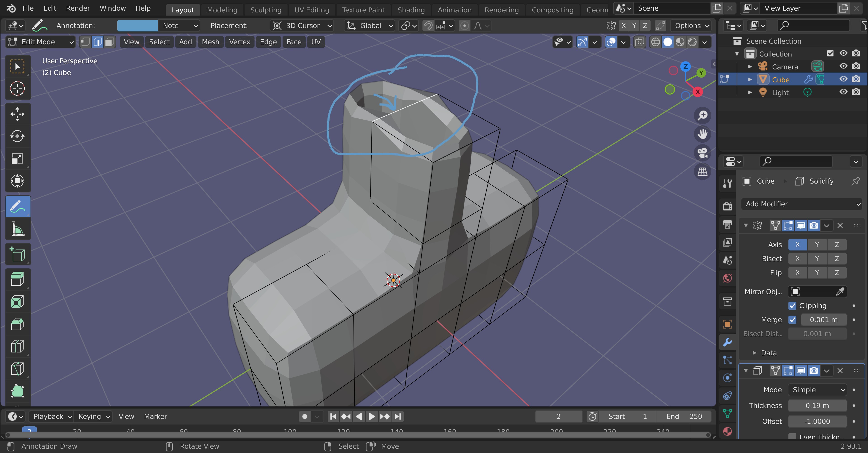Activate the 3D Cursor tool

coord(18,88)
